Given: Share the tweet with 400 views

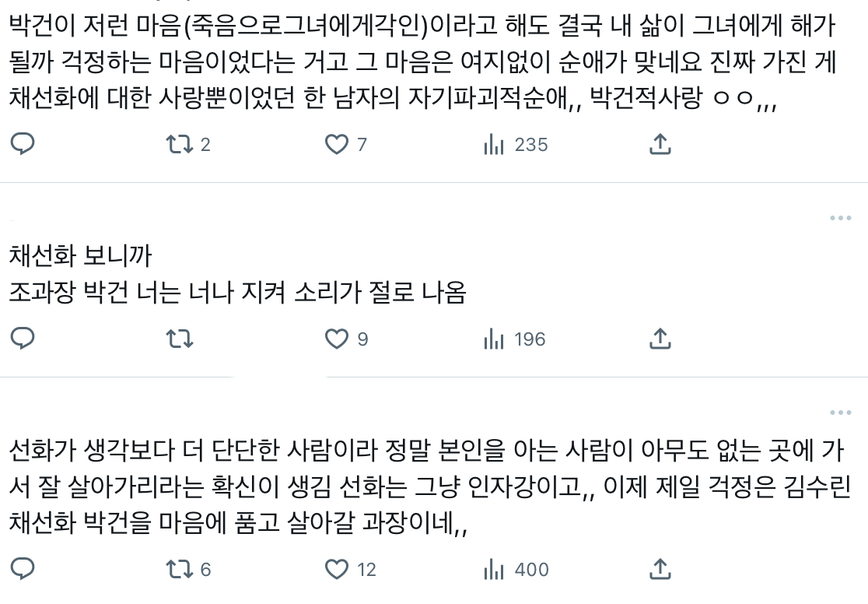Looking at the screenshot, I should [x=660, y=569].
